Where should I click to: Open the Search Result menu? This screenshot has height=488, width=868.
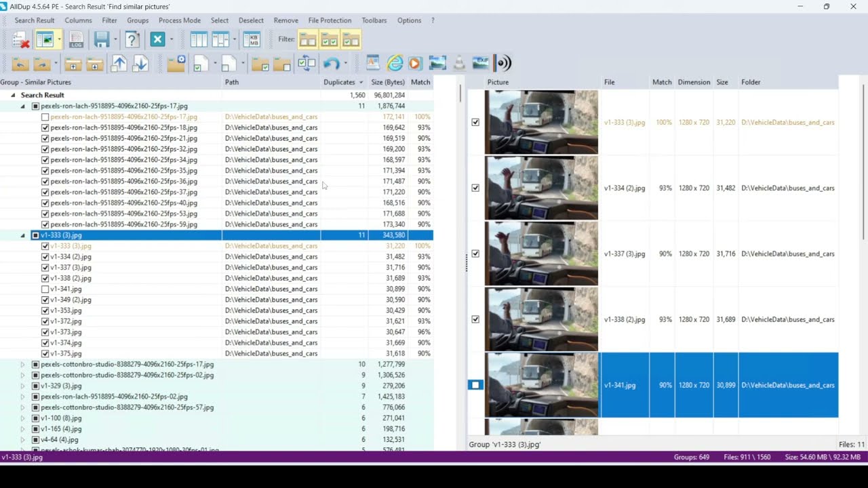coord(35,20)
